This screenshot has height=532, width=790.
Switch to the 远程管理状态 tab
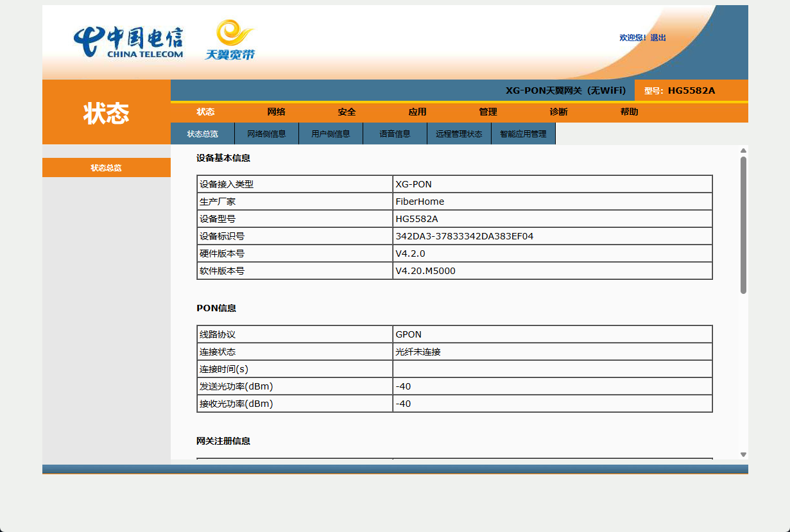pyautogui.click(x=459, y=133)
